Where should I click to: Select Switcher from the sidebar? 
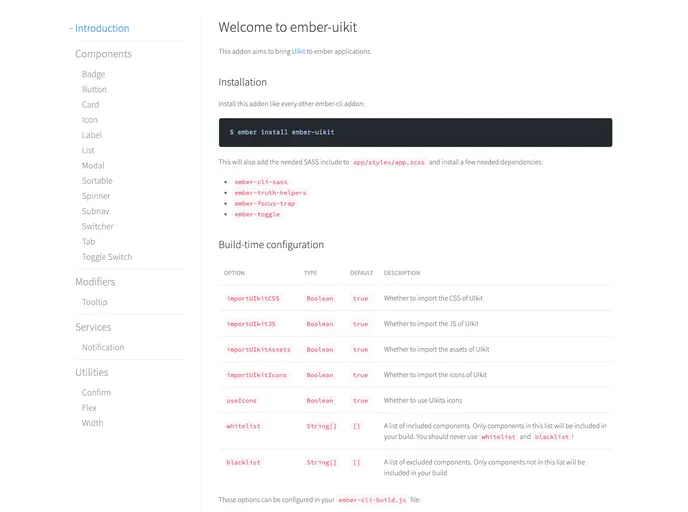click(x=98, y=227)
